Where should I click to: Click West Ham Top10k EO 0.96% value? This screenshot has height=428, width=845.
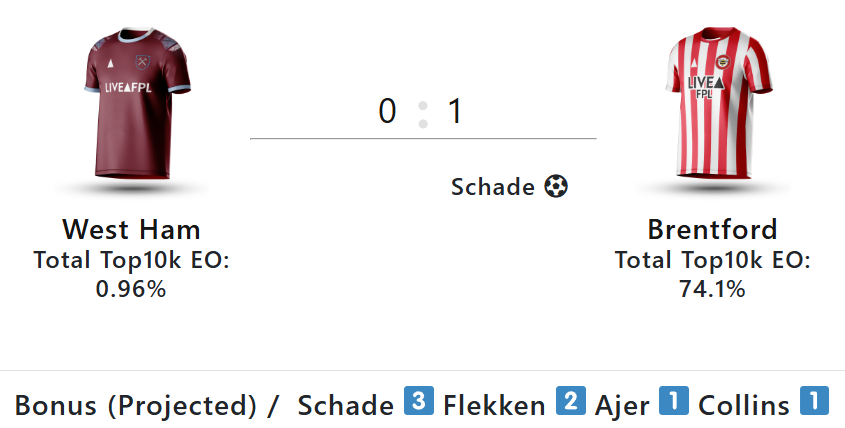131,289
